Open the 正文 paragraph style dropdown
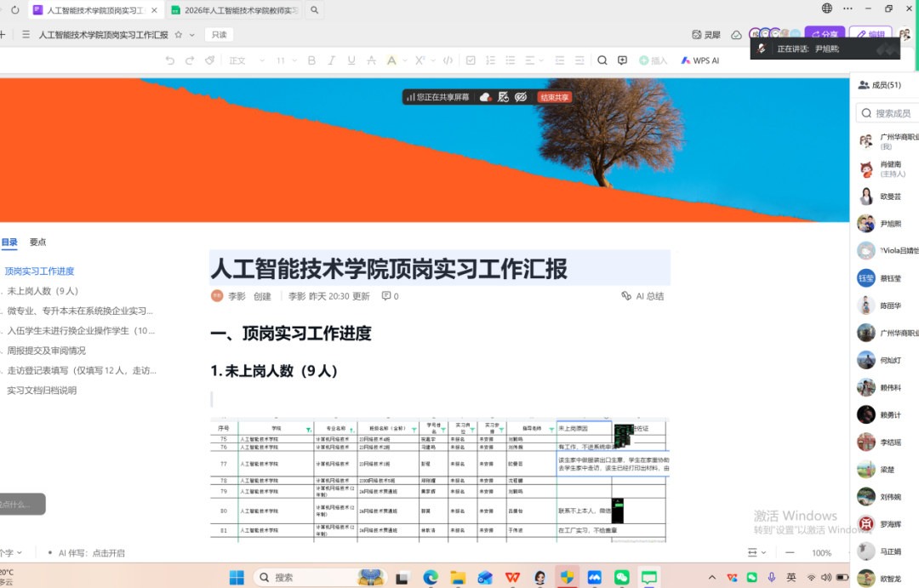Image resolution: width=919 pixels, height=588 pixels. tap(247, 60)
